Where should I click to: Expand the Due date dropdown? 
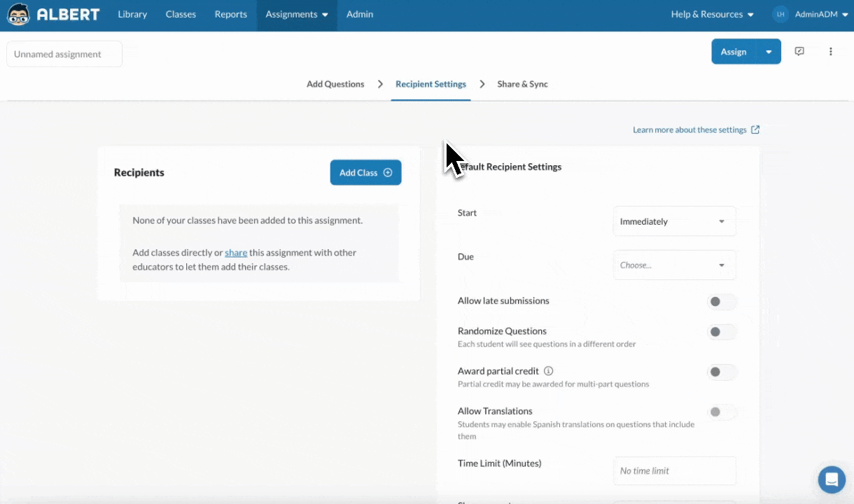[x=674, y=265]
